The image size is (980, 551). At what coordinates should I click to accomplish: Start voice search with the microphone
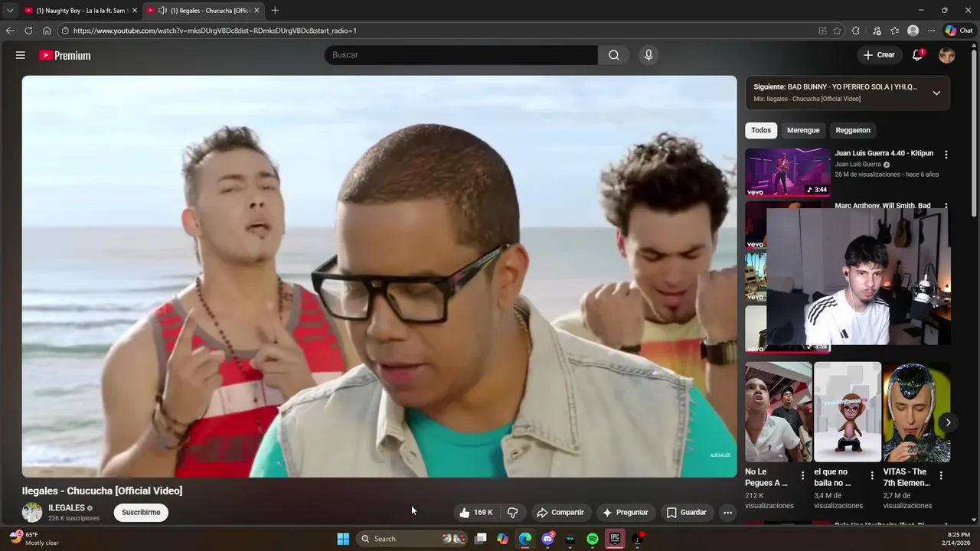pos(648,55)
